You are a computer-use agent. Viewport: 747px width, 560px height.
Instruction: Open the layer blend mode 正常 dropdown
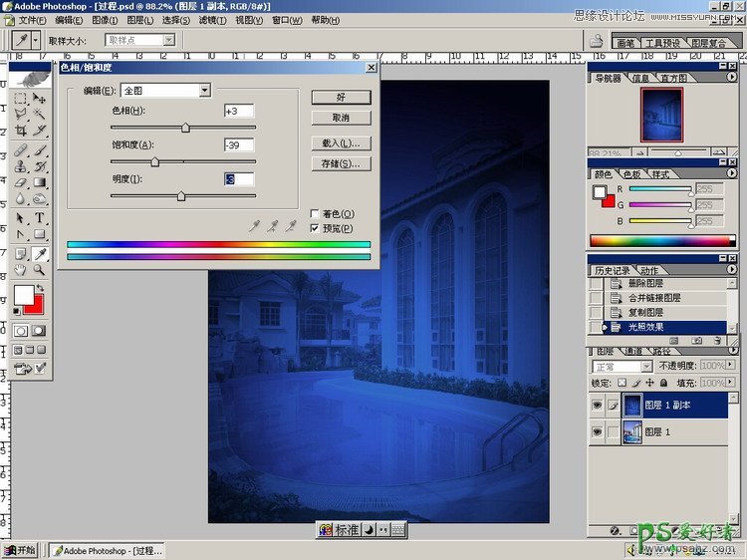click(x=646, y=367)
